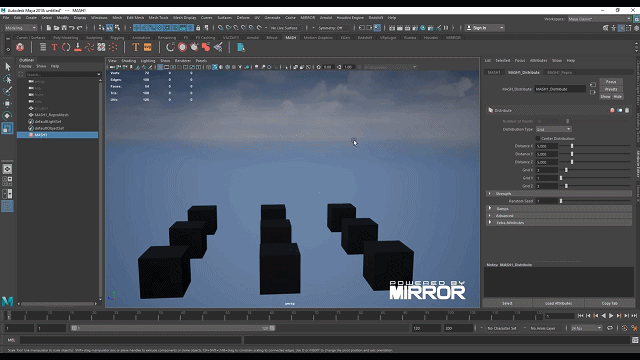Open the viewport Shading menu

click(129, 60)
